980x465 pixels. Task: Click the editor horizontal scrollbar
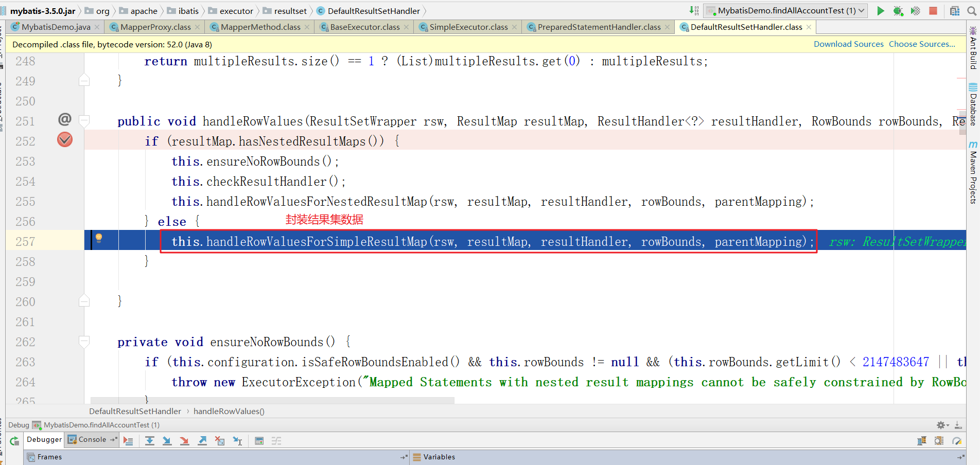(x=272, y=400)
